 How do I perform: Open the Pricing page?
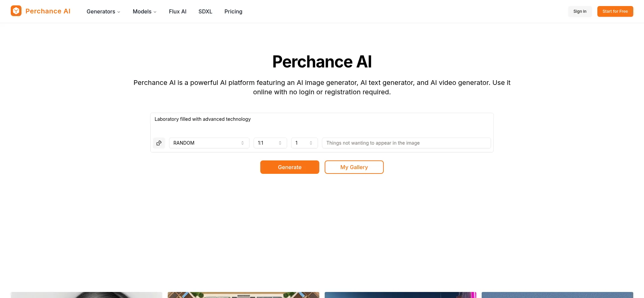tap(233, 11)
